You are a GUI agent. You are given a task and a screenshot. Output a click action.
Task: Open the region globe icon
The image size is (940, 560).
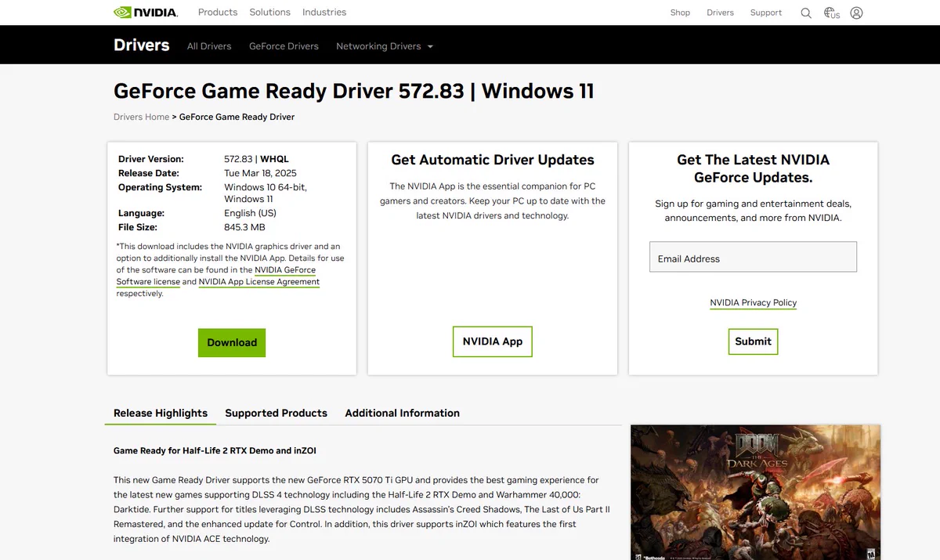[831, 13]
